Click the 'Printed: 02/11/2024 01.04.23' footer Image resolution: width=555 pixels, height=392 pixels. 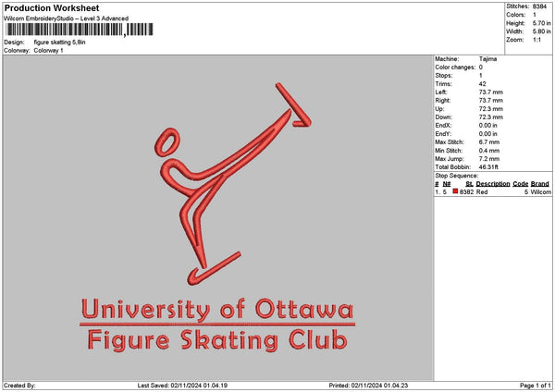coord(368,386)
